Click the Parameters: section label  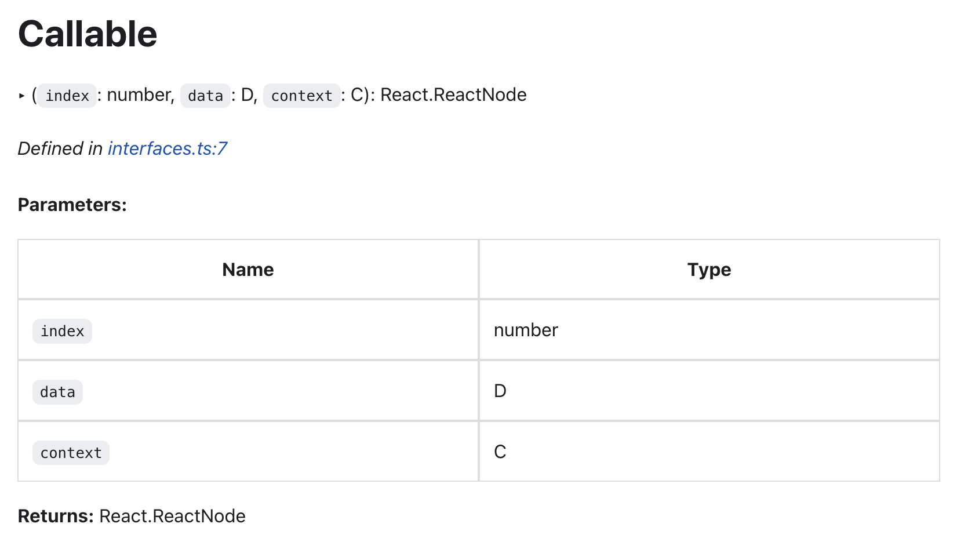coord(72,205)
